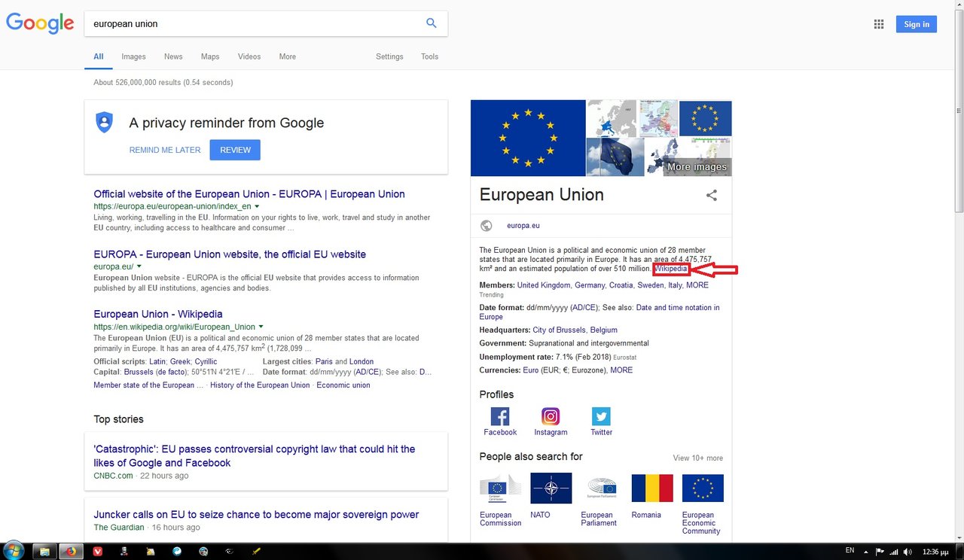
Task: Expand dropdown arrow next to en.wikipedia.org URL
Action: coord(261,327)
